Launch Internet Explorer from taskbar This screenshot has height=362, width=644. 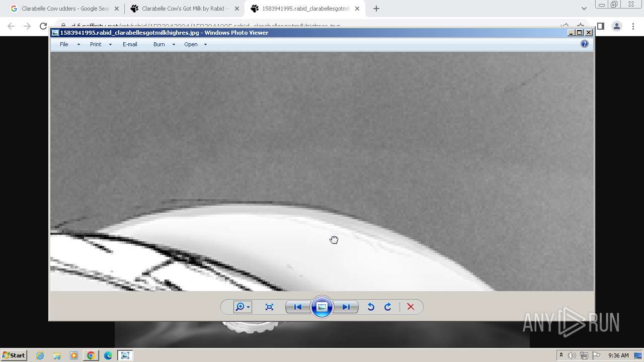pos(40,355)
